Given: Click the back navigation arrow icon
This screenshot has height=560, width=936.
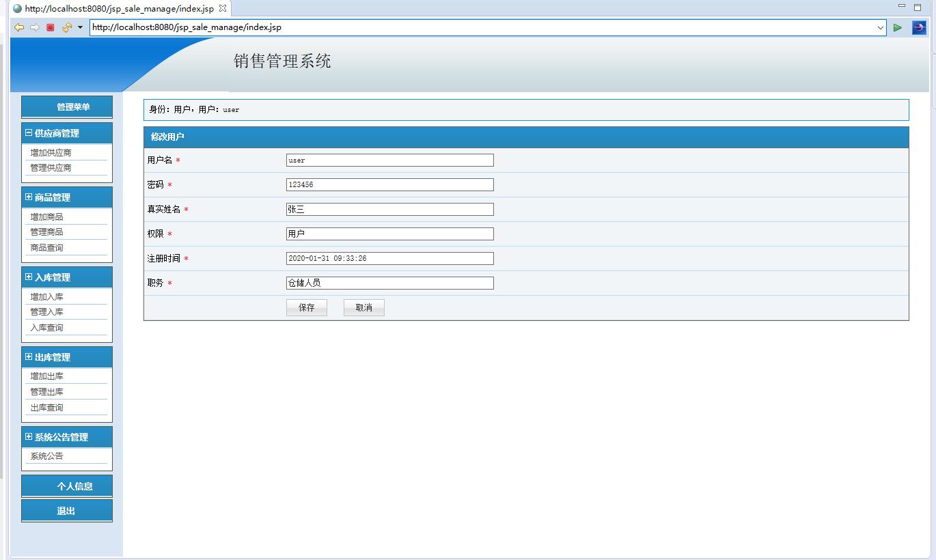Looking at the screenshot, I should (18, 27).
